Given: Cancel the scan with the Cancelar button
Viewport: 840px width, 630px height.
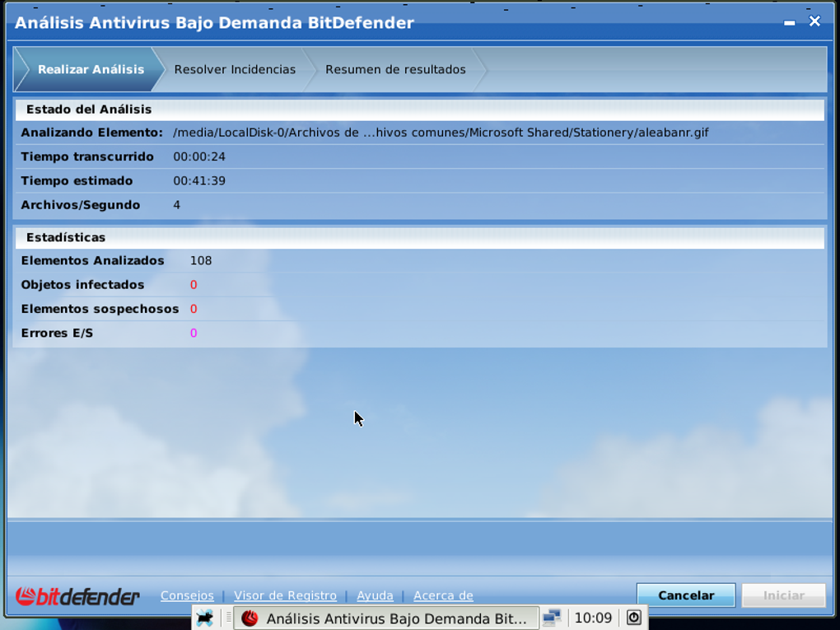Looking at the screenshot, I should tap(686, 595).
